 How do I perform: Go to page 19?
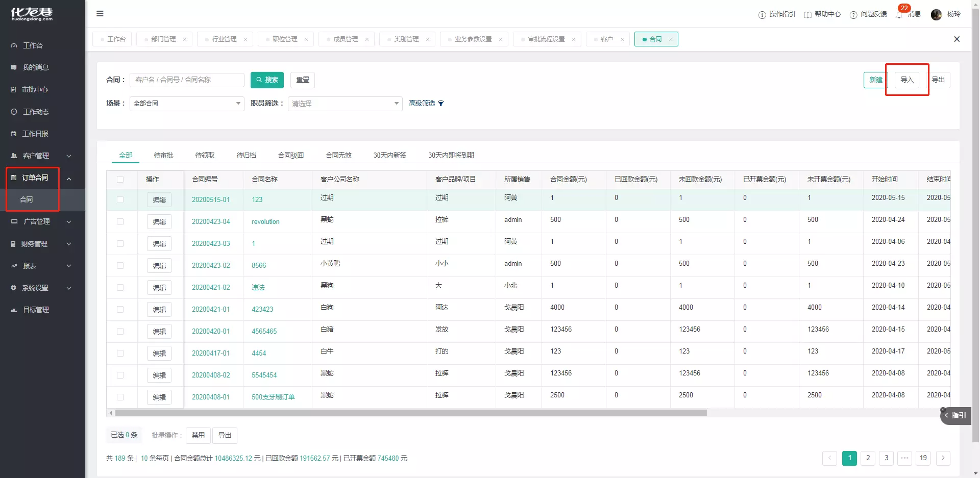tap(923, 458)
